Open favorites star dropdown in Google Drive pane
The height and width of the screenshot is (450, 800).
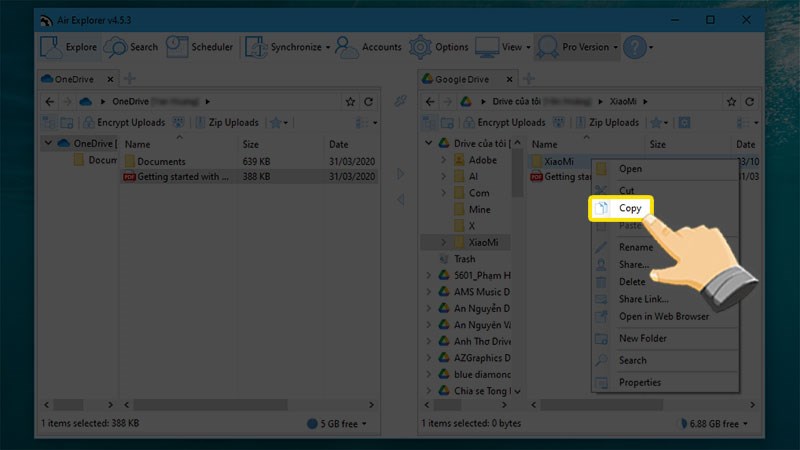659,122
